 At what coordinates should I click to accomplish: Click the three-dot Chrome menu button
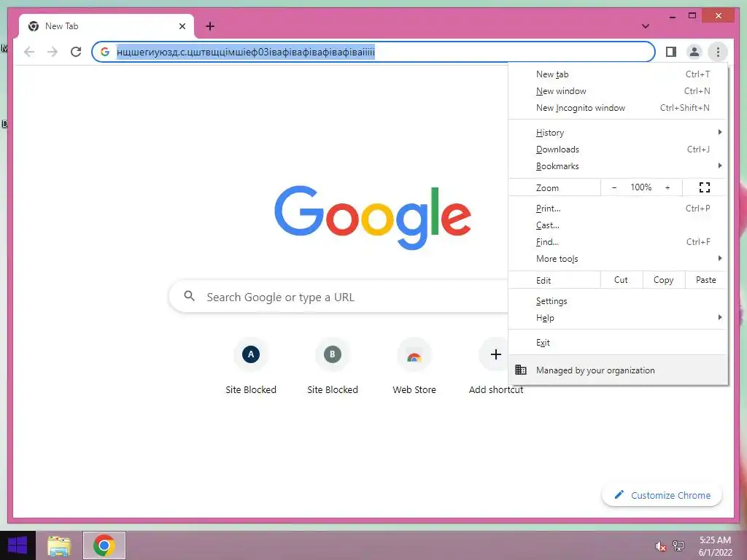point(718,52)
